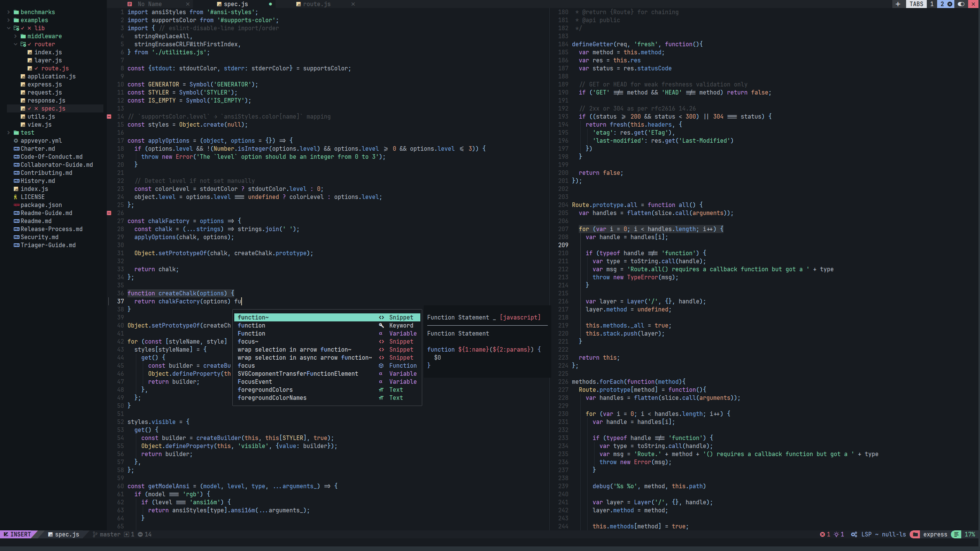
Task: Add a new tab with the plus icon
Action: click(898, 4)
